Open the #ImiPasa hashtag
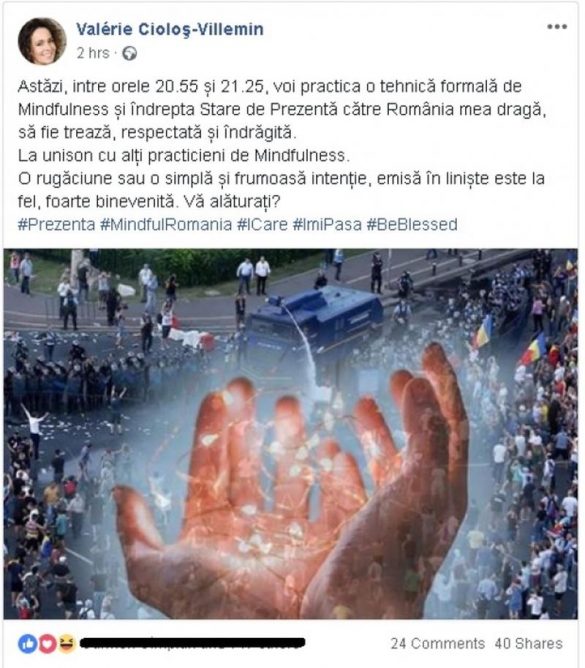Viewport: 585px width, 668px height. (x=327, y=224)
